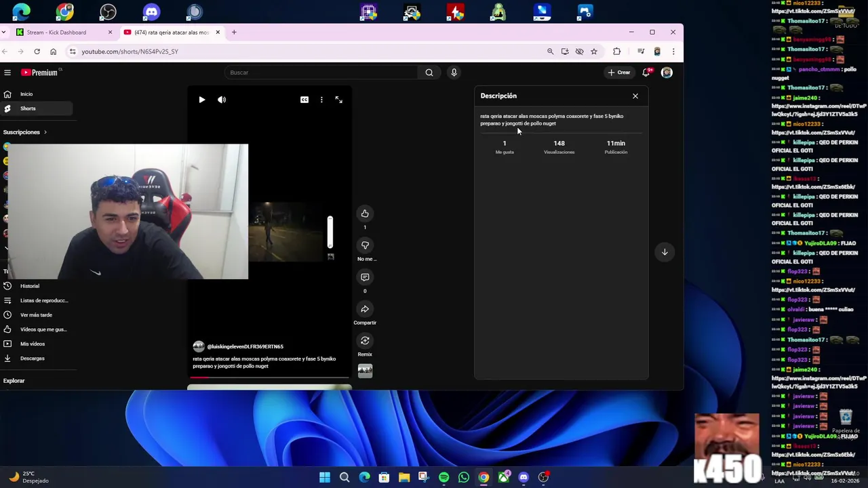Remix this Short
Image resolution: width=868 pixels, height=488 pixels.
(365, 341)
